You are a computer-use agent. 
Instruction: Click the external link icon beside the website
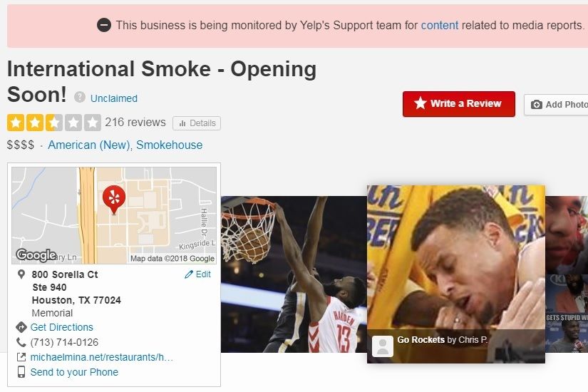(21, 357)
